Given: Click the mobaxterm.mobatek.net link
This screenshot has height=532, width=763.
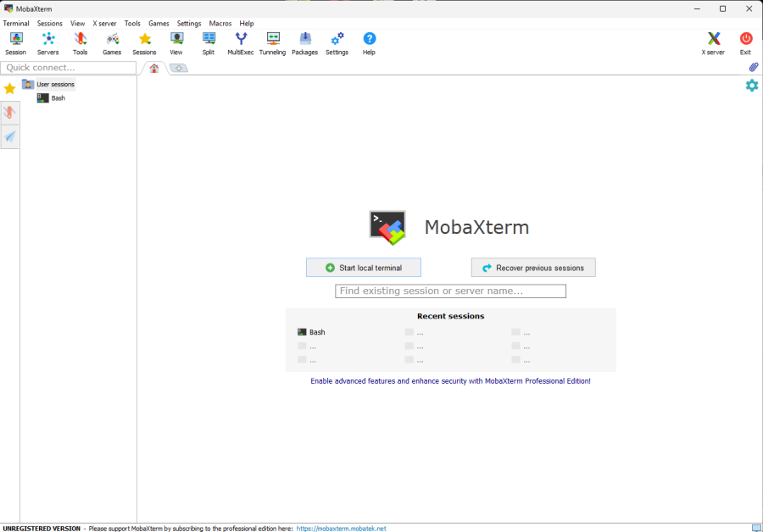Looking at the screenshot, I should point(341,528).
